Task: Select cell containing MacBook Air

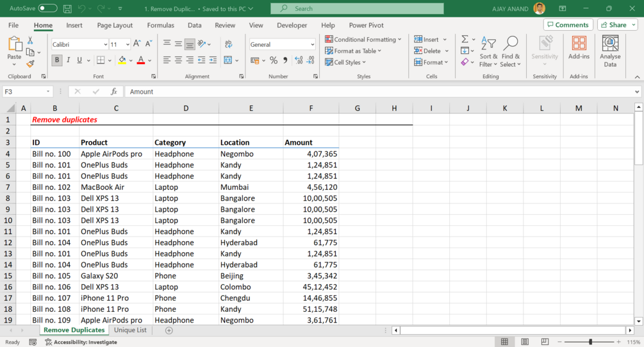Action: [116, 187]
